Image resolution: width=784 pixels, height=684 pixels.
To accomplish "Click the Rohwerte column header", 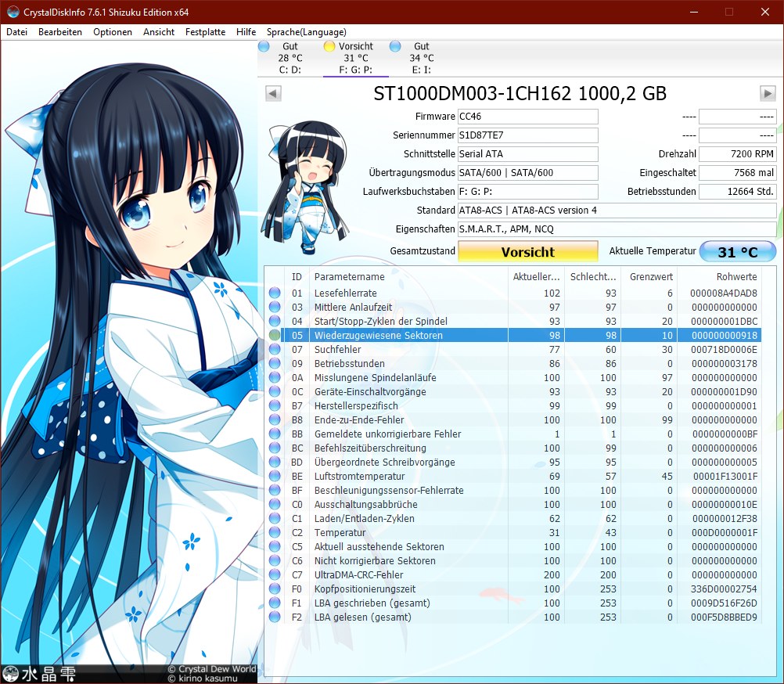I will [720, 276].
